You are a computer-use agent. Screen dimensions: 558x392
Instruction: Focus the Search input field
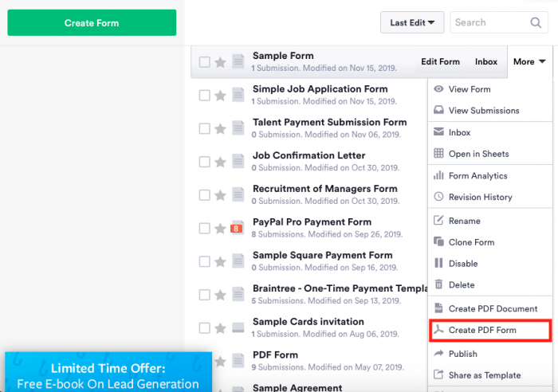(x=488, y=23)
